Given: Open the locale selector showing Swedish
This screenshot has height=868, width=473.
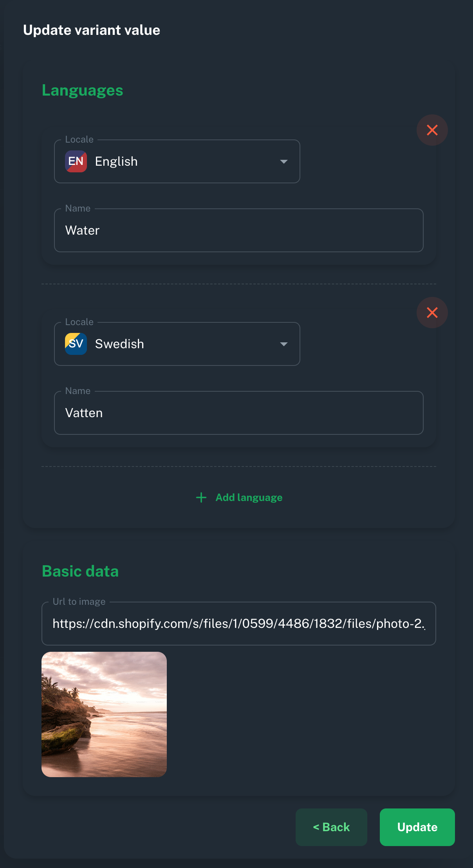Looking at the screenshot, I should (x=177, y=344).
